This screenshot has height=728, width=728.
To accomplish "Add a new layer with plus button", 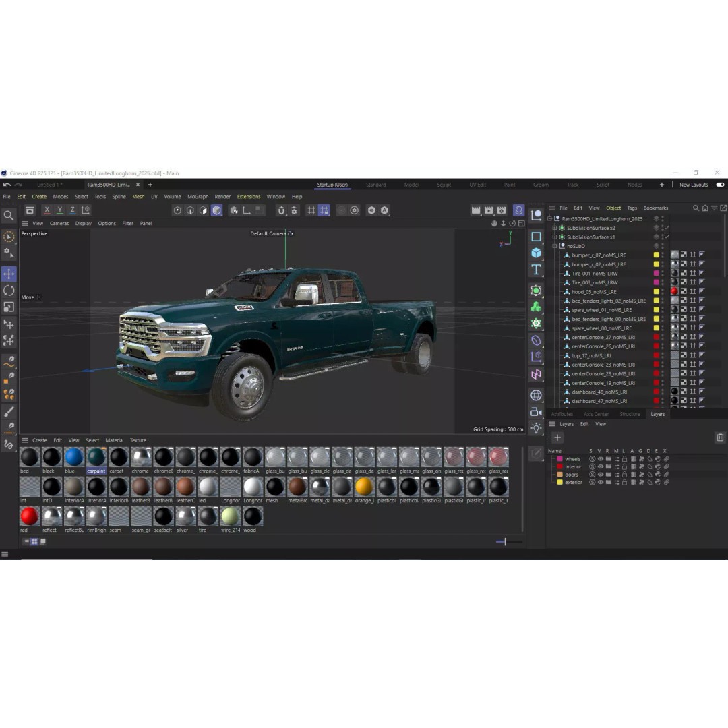I will pyautogui.click(x=557, y=437).
